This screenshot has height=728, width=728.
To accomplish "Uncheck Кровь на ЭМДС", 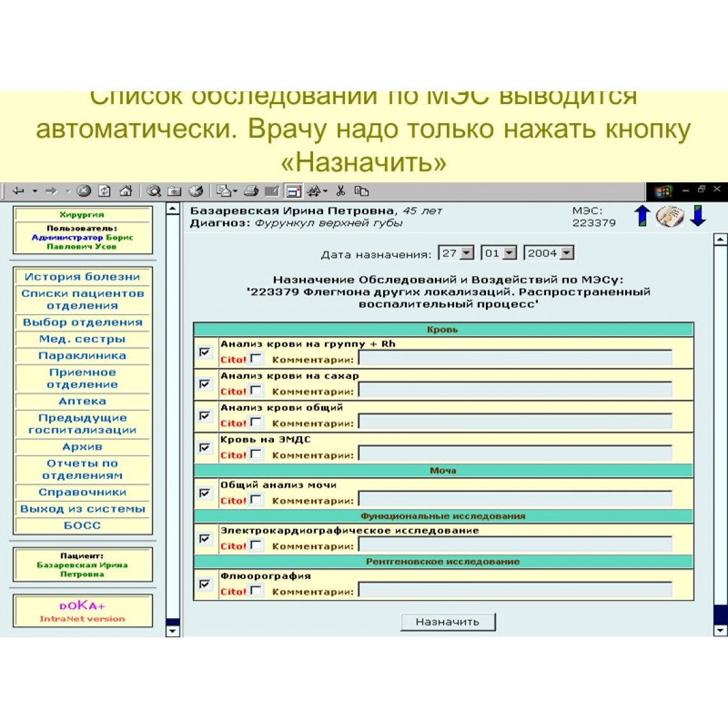I will (x=204, y=448).
